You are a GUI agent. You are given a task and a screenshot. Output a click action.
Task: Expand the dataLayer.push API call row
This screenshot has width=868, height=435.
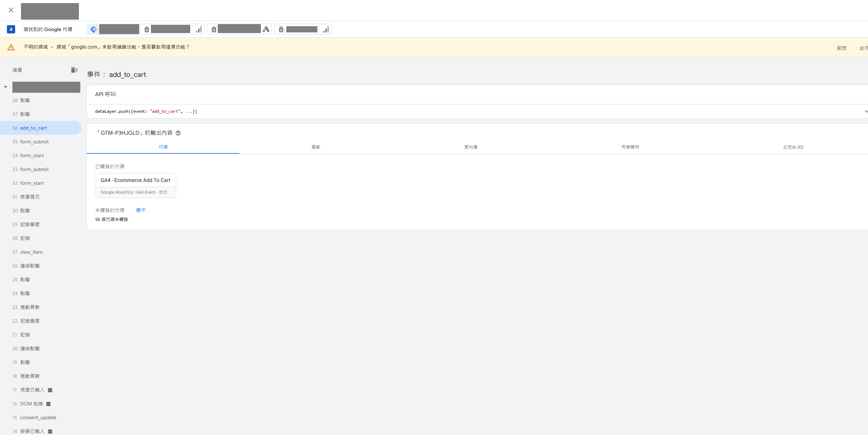pyautogui.click(x=865, y=111)
